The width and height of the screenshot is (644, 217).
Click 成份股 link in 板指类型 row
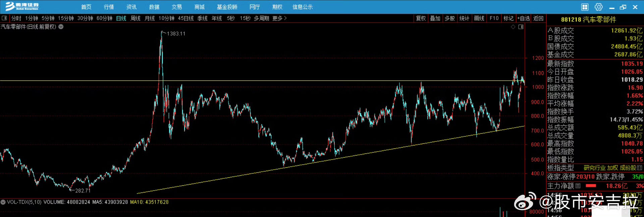pyautogui.click(x=628, y=168)
